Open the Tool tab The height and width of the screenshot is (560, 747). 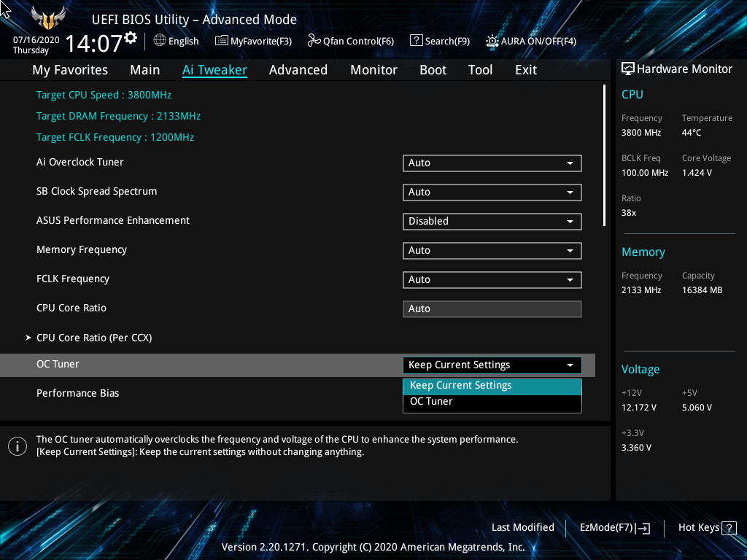point(480,70)
